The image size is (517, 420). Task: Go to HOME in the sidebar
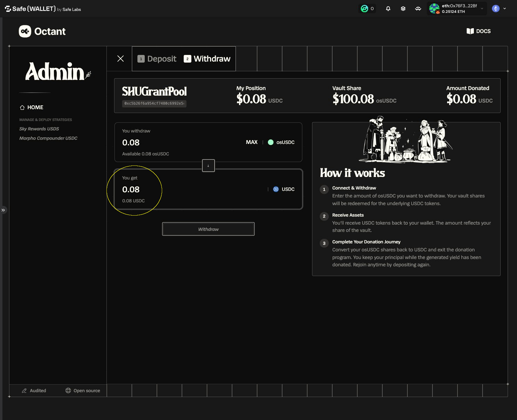pos(32,107)
